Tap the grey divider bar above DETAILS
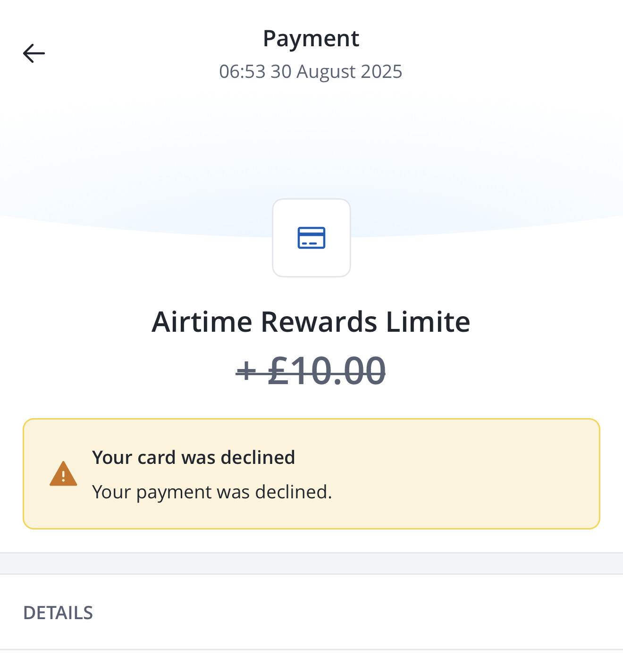Image resolution: width=623 pixels, height=672 pixels. [x=311, y=563]
